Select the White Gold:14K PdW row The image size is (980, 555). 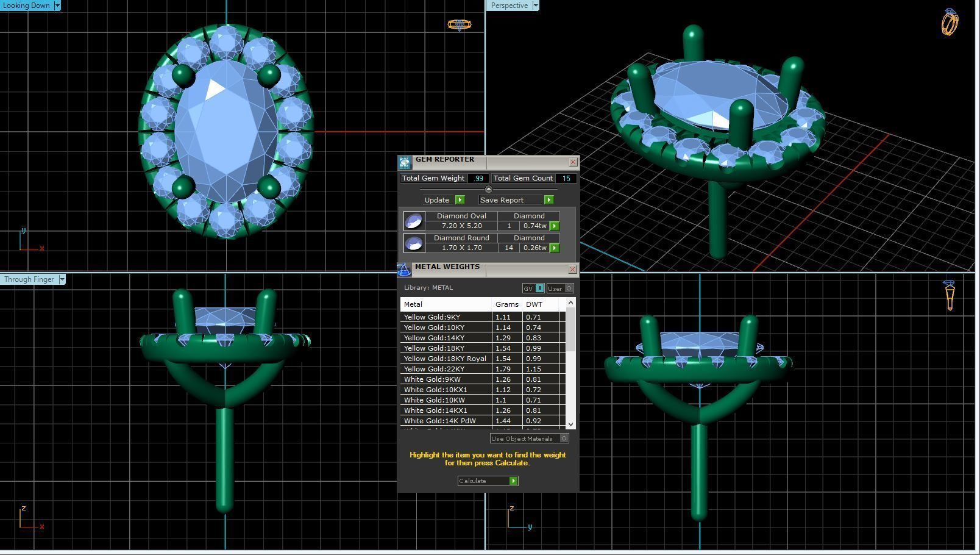[483, 421]
